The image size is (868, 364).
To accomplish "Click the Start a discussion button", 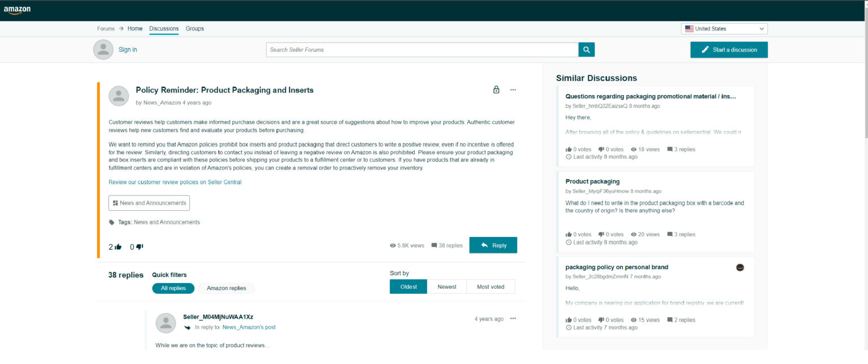I will [x=729, y=49].
